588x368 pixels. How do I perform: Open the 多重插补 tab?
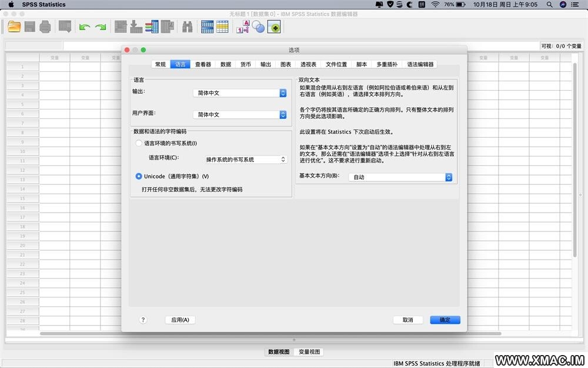pos(387,64)
